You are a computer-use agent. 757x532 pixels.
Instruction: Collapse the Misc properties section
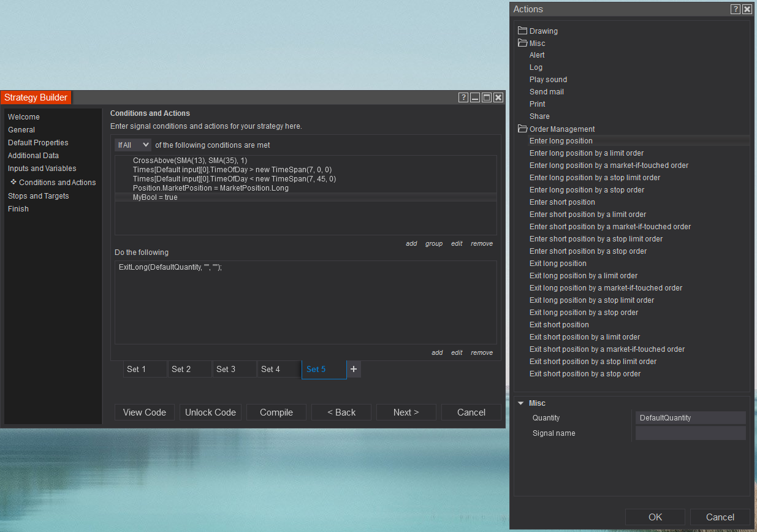(x=520, y=403)
